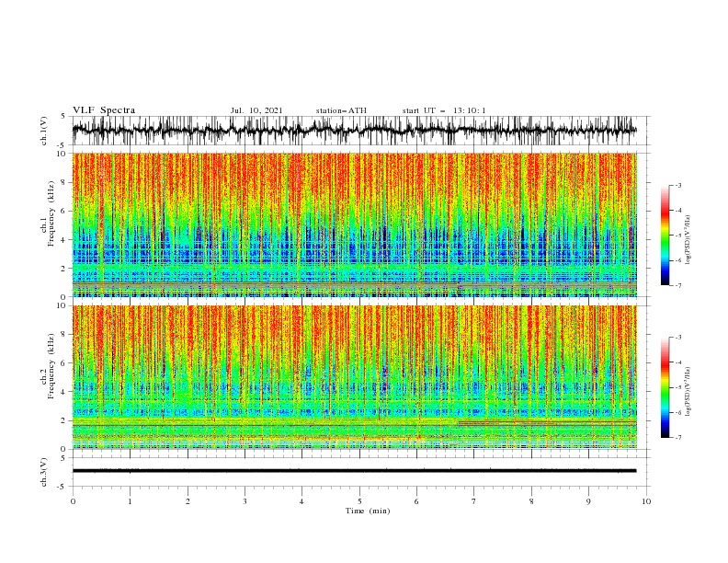Click time axis tick label "4"
Image resolution: width=728 pixels, height=563 pixels.
pyautogui.click(x=301, y=501)
